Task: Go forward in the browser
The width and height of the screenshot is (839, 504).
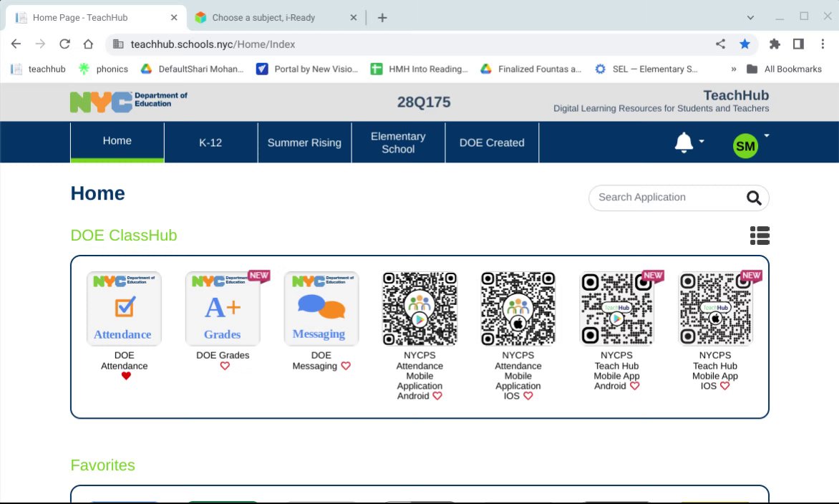Action: tap(40, 44)
